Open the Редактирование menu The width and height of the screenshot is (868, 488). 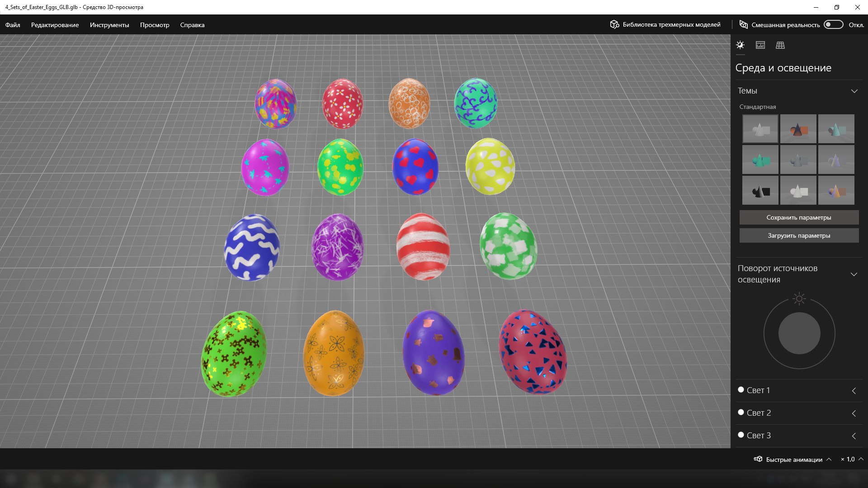click(x=55, y=25)
